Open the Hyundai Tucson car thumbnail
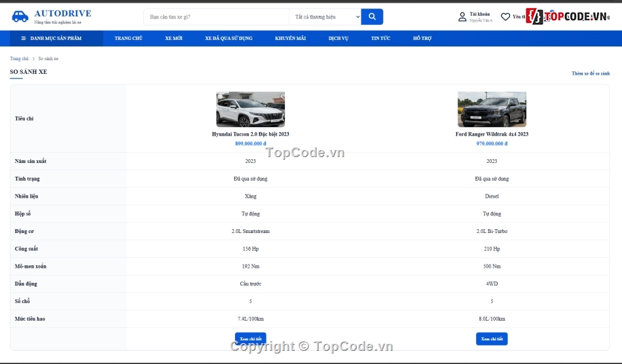This screenshot has height=364, width=622. pos(250,109)
